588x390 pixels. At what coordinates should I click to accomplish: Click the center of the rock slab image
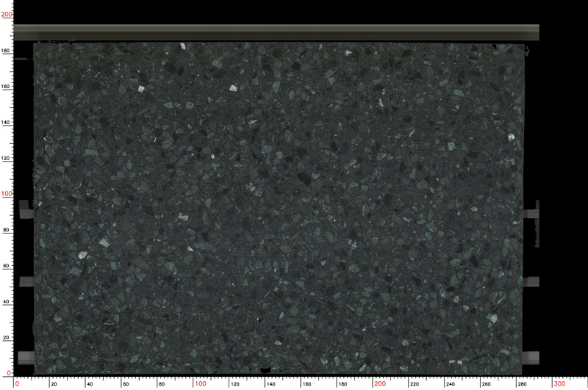278,208
